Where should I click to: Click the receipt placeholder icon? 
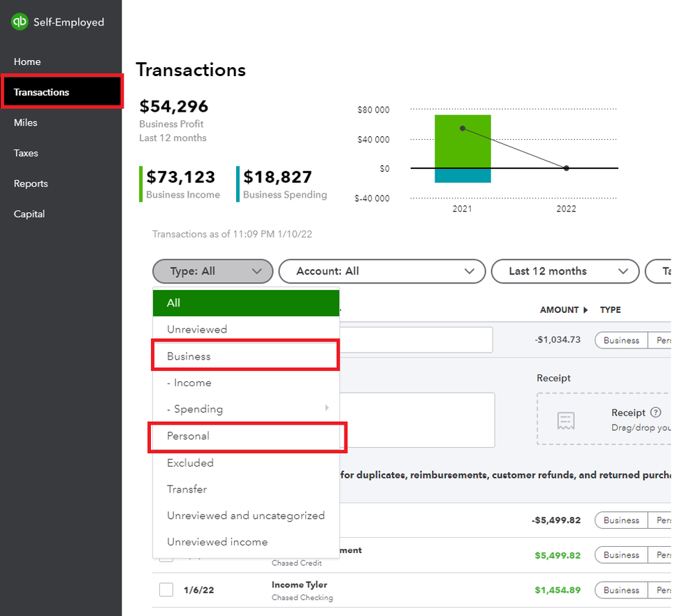click(566, 420)
